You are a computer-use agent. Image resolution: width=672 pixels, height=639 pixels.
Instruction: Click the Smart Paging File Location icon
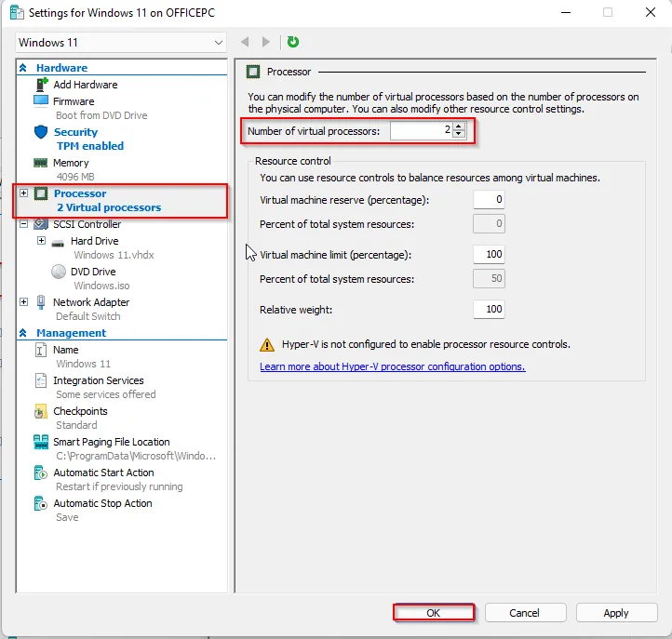coord(41,442)
